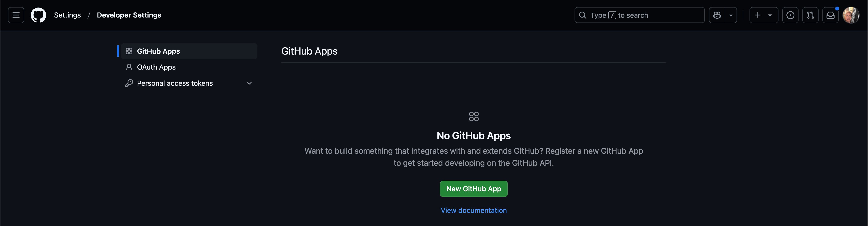Image resolution: width=868 pixels, height=226 pixels.
Task: Open the View documentation link
Action: [x=474, y=210]
